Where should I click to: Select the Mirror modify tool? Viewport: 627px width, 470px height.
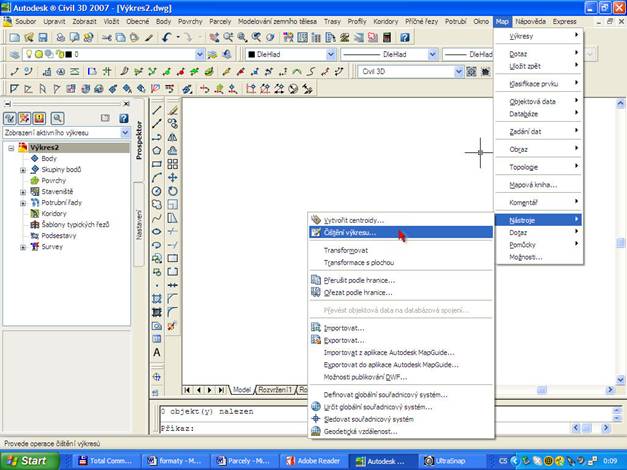click(173, 137)
